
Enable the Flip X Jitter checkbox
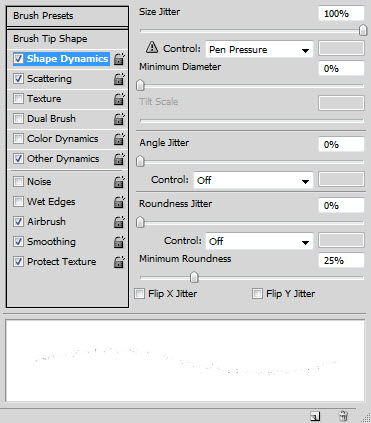pos(139,294)
